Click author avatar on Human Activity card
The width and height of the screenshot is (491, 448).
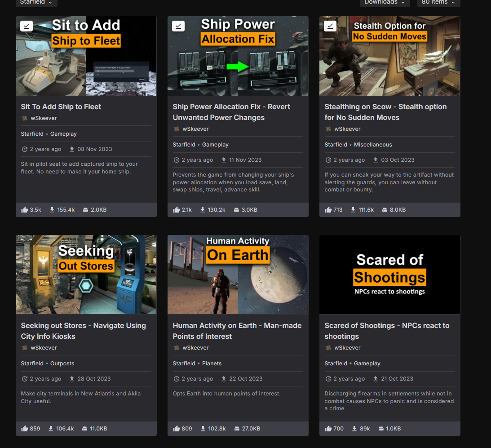point(177,348)
